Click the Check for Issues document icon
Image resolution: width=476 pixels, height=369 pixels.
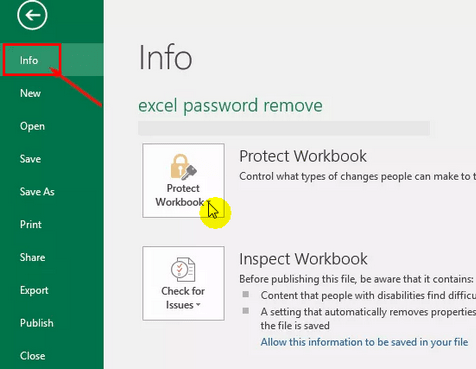click(183, 270)
